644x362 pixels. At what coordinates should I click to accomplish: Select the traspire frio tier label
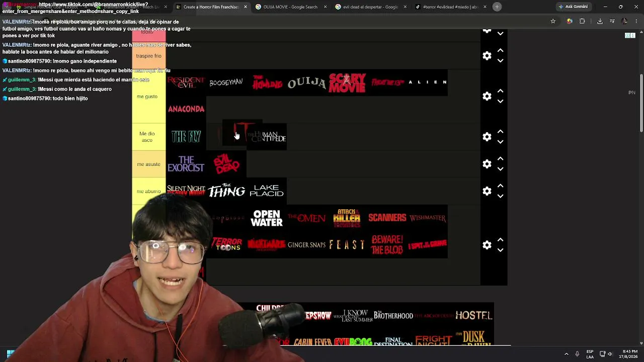tap(149, 56)
